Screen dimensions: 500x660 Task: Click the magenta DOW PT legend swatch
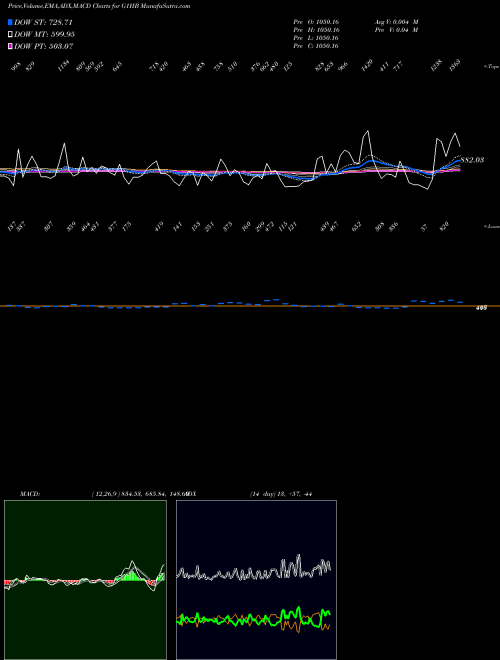10,46
